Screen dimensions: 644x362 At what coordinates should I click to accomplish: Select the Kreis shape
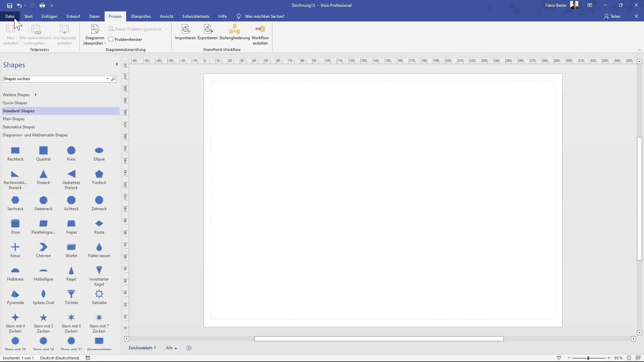71,154
